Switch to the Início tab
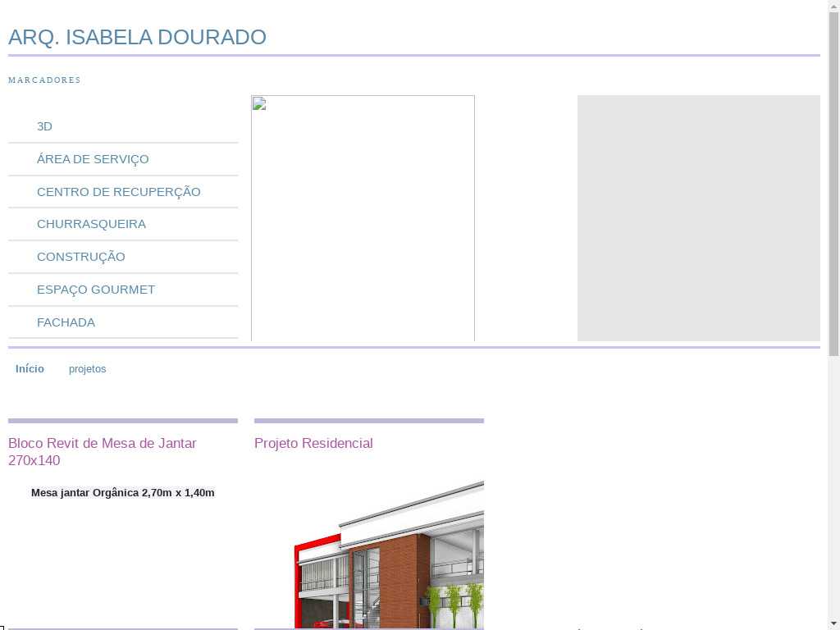Viewport: 840px width, 630px height. pyautogui.click(x=30, y=368)
